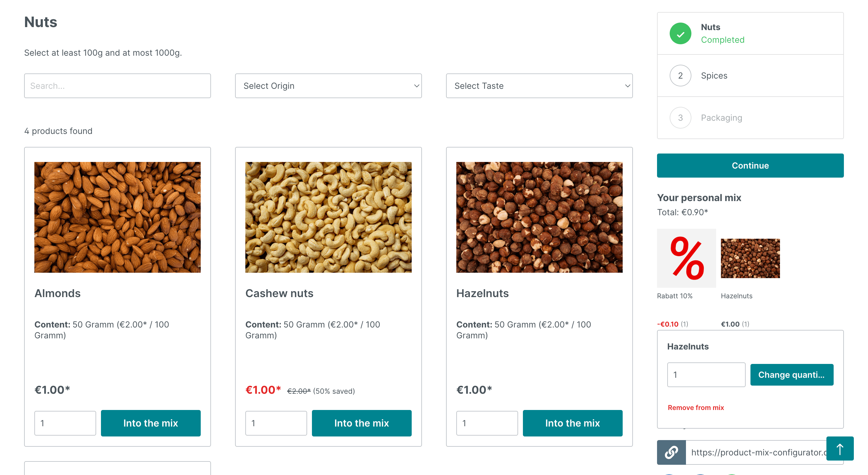Click the Cashew nuts quantity field
The height and width of the screenshot is (475, 868).
coord(276,423)
